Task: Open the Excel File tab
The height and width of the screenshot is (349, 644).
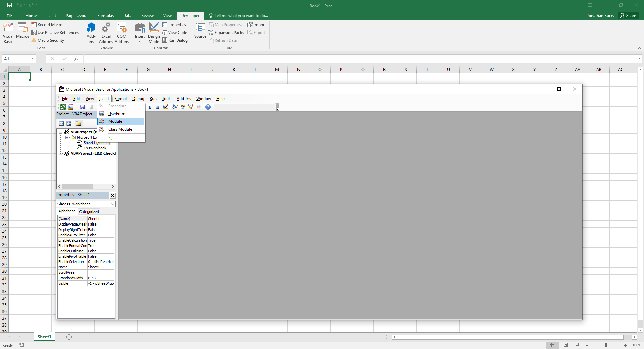Action: [10, 16]
